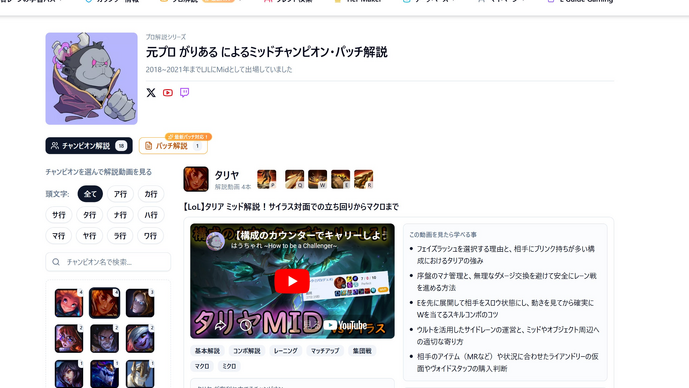Open the YouTube logo on the video

pos(345,326)
